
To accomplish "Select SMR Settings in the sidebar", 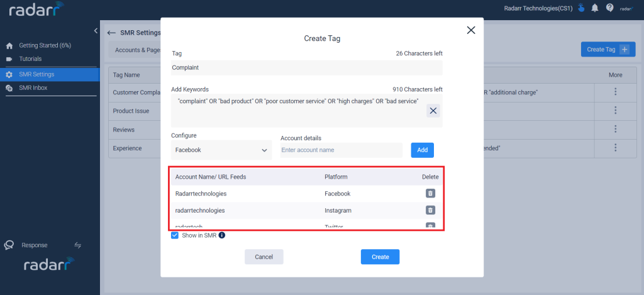I will [50, 75].
